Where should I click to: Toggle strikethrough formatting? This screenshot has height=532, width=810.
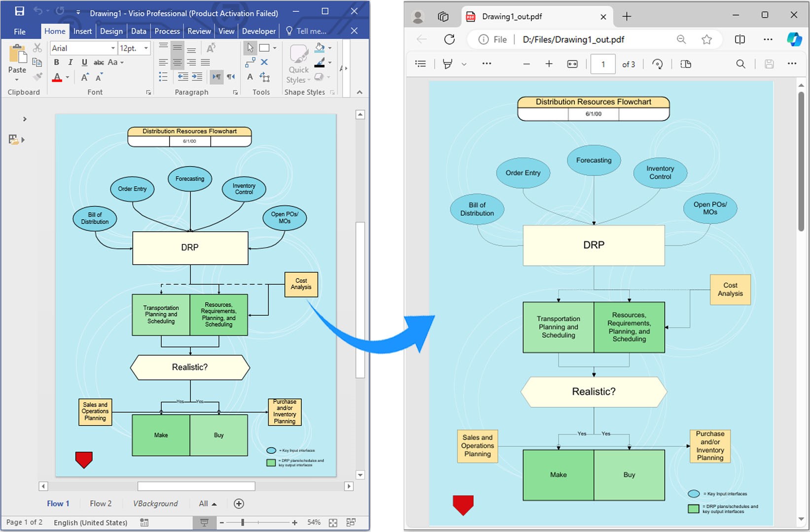(x=99, y=63)
